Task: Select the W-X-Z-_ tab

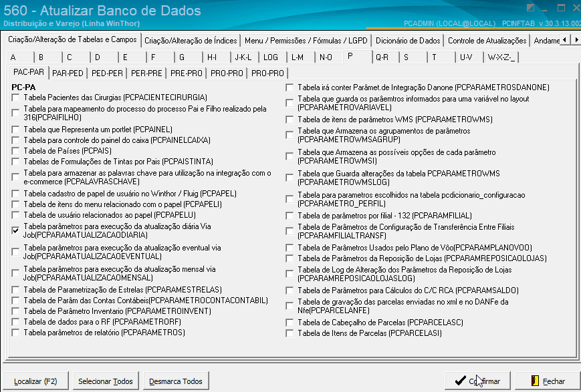Action: pyautogui.click(x=501, y=57)
